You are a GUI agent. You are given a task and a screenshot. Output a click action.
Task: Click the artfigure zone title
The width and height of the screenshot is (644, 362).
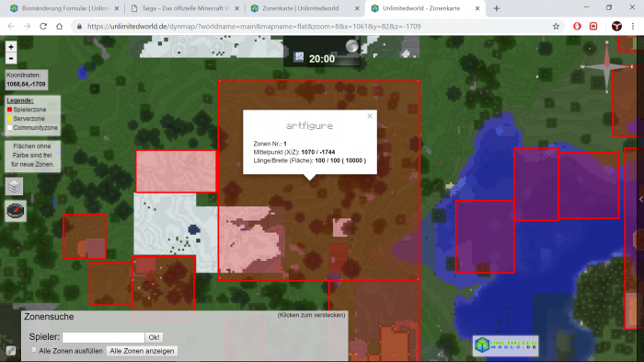click(310, 126)
